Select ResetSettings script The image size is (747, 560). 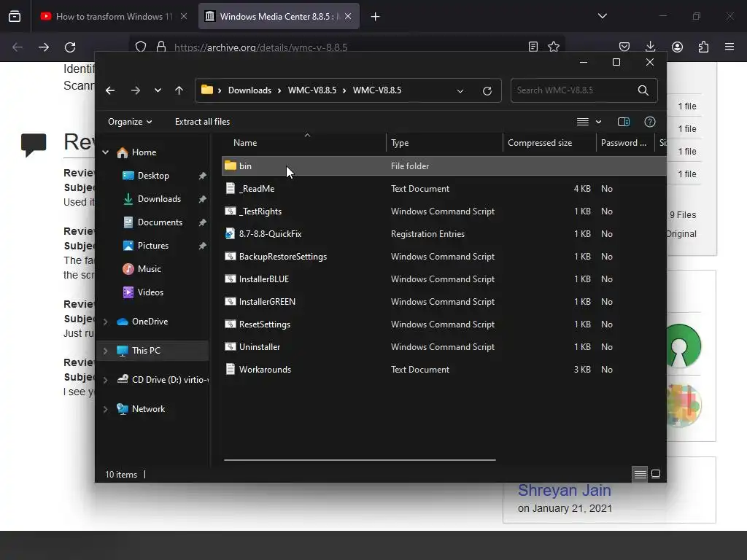[x=444, y=324]
